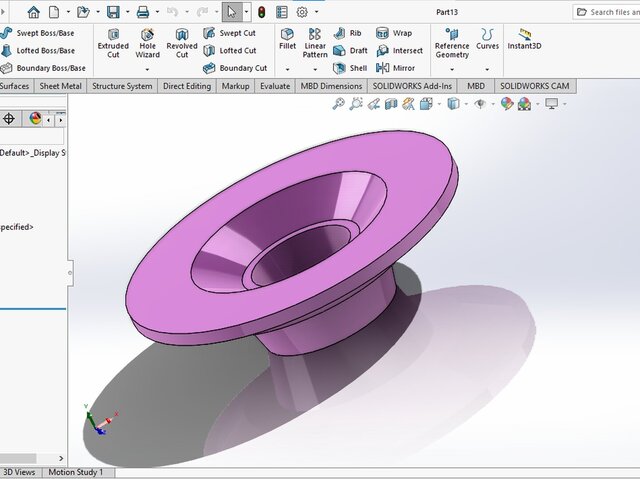Screen dimensions: 640x479
Task: Activate the Select cursor tool
Action: (x=232, y=12)
